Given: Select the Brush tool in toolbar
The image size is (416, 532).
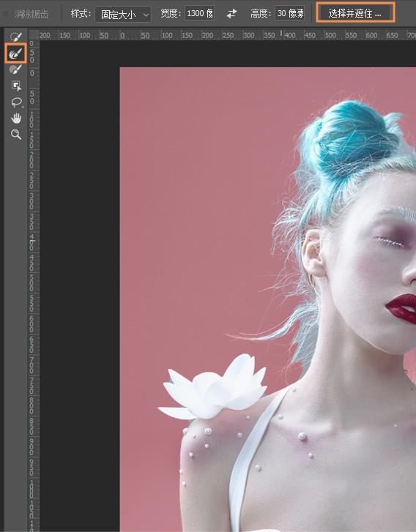Looking at the screenshot, I should click(15, 70).
